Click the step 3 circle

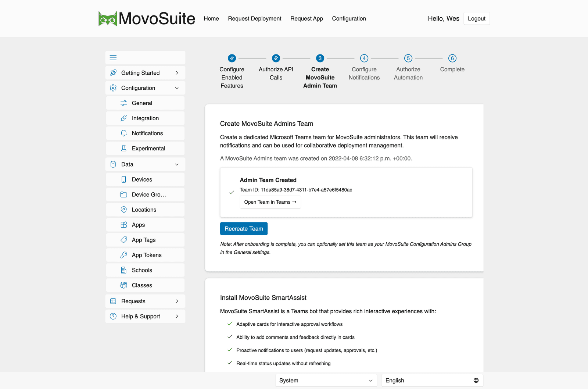click(320, 58)
